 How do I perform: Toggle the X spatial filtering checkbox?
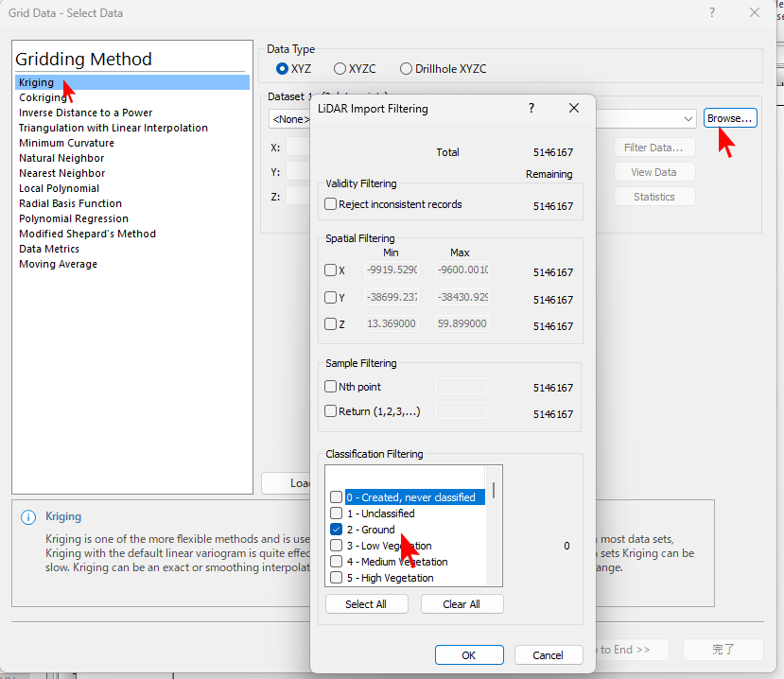331,270
